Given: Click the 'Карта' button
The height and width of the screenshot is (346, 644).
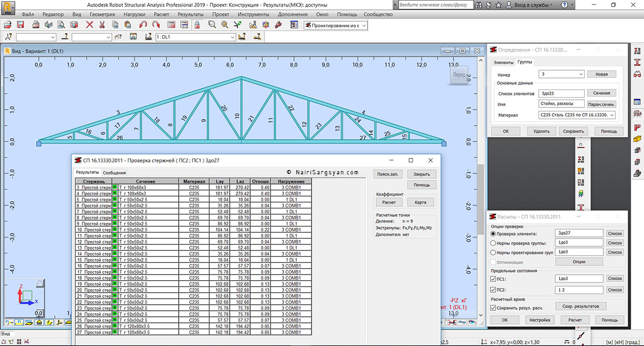Looking at the screenshot, I should point(420,202).
